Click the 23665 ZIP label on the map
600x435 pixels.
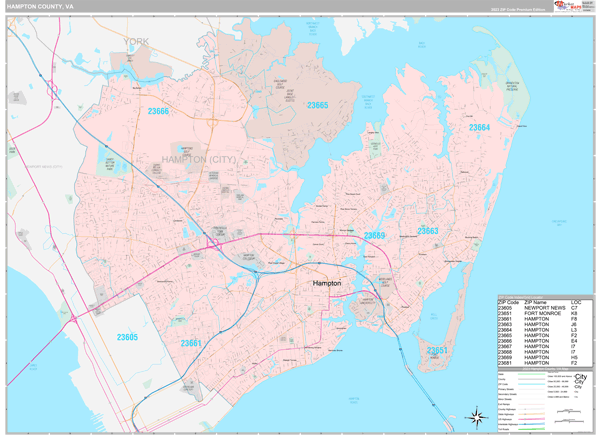tap(317, 105)
